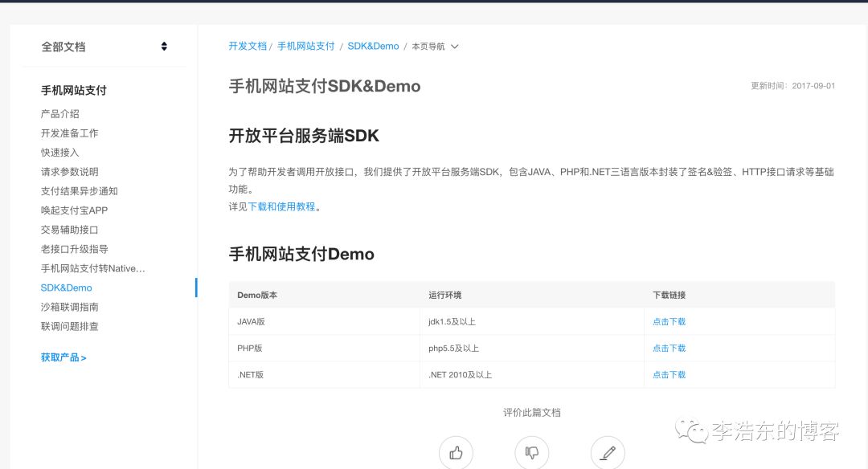Click the thumbs-down rating icon
Viewport: 868px width, 469px height.
[532, 453]
